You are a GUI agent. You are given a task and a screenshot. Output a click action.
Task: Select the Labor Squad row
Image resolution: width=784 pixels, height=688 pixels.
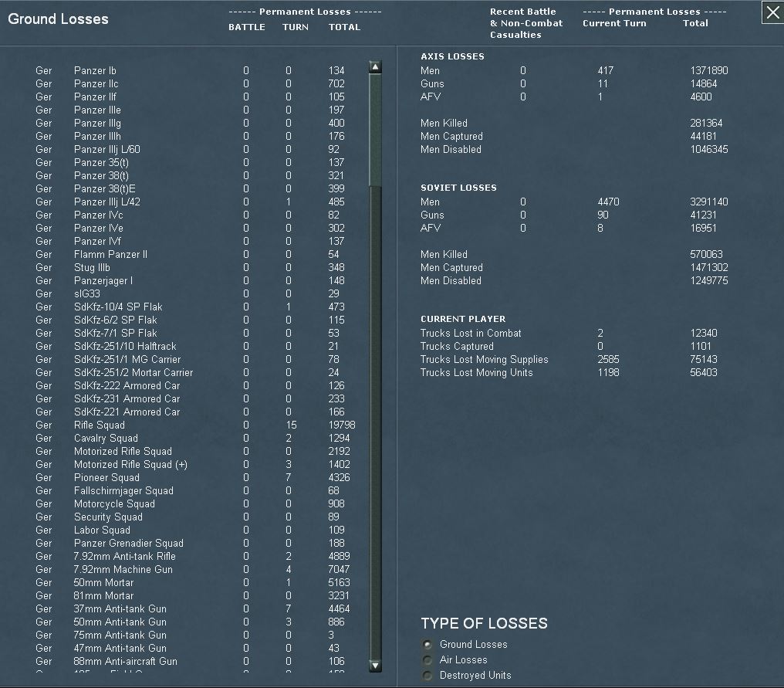point(195,530)
